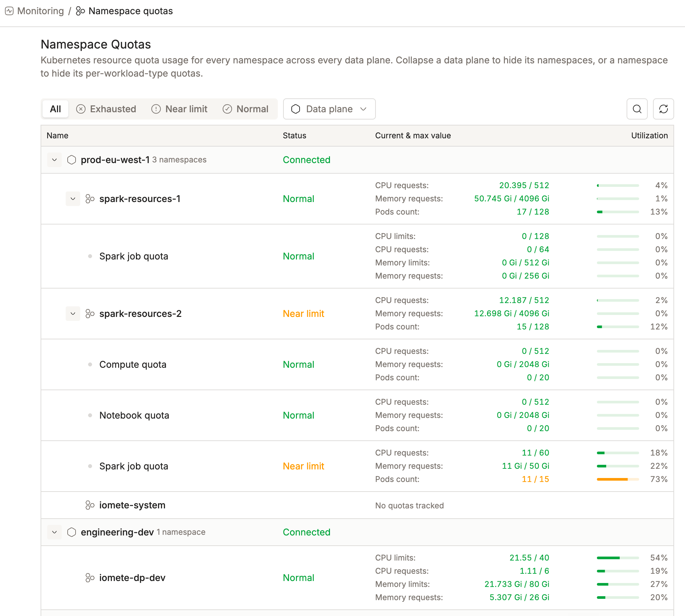Click the 11 / 15 pods count value
Screen dimensions: 685x616
[536, 479]
